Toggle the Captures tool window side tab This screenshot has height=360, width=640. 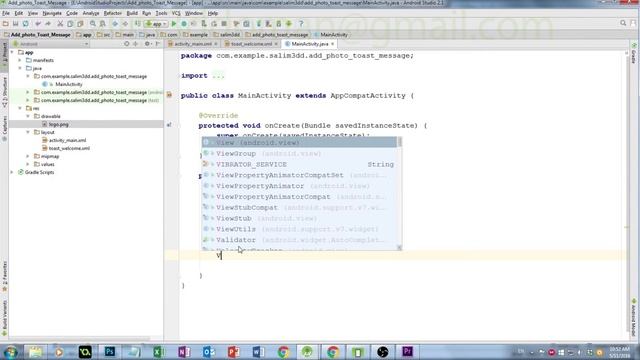[x=4, y=129]
